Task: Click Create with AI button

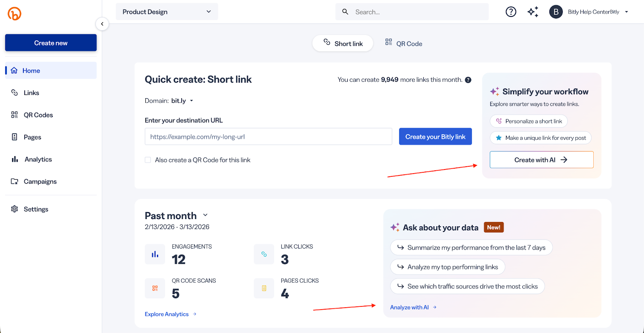Action: tap(541, 160)
